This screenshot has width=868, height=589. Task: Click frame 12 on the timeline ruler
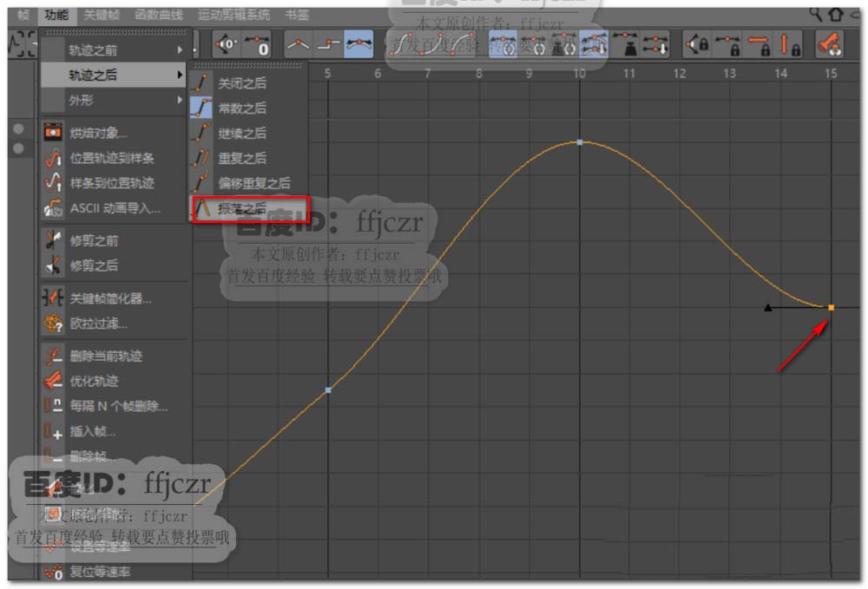(680, 74)
